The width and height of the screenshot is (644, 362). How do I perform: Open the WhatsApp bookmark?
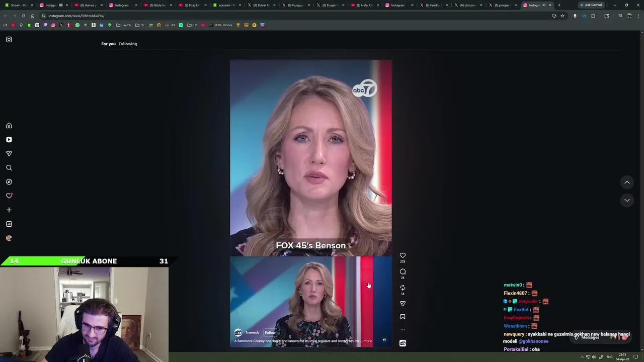tap(77, 25)
